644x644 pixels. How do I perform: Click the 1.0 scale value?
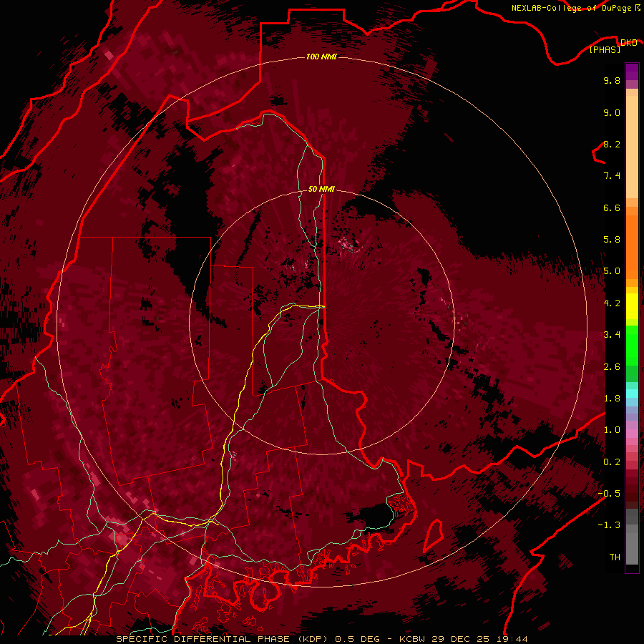612,430
